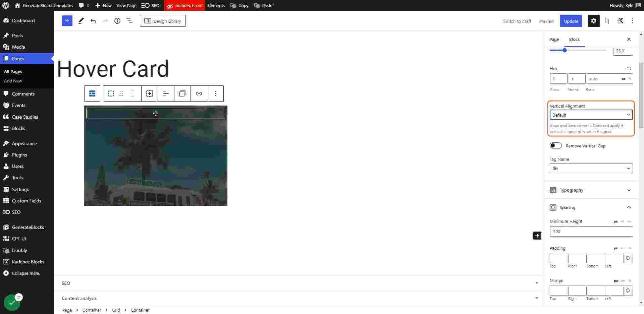Click the Minimum Height input field
Screen dimensions: 644x314
click(x=591, y=232)
